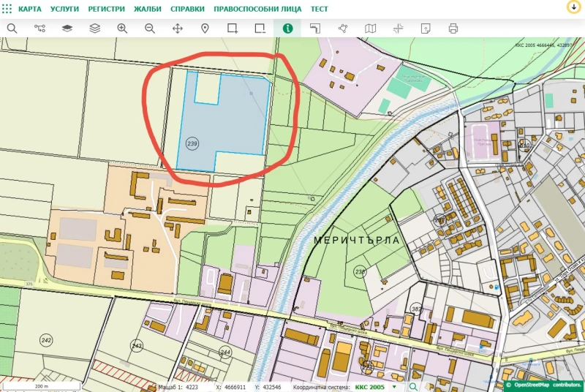Screen dimensions: 585x392
Task: Activate the green info identify tool
Action: point(287,29)
